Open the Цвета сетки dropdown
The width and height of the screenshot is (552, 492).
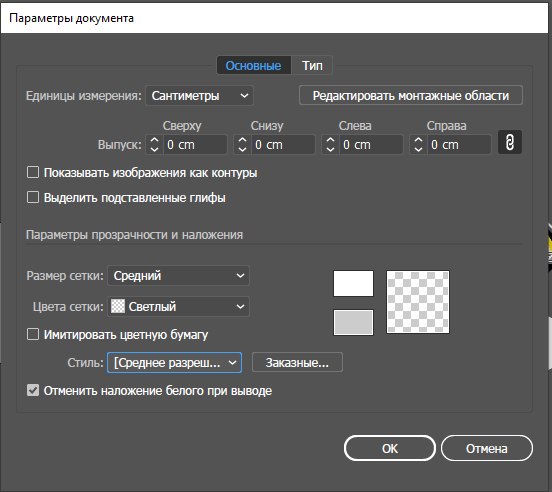(x=178, y=307)
